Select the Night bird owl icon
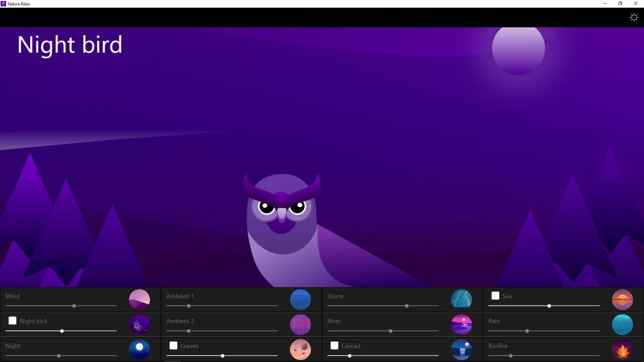Viewport: 644px width, 362px height. [139, 324]
